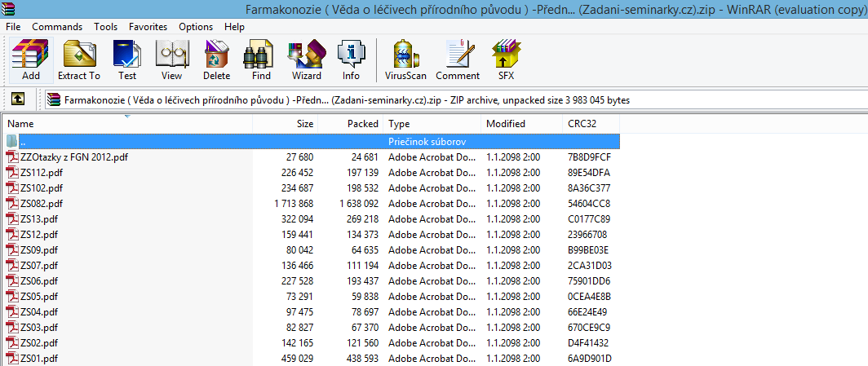
Task: Select file ZS12.pdf
Action: coord(39,235)
